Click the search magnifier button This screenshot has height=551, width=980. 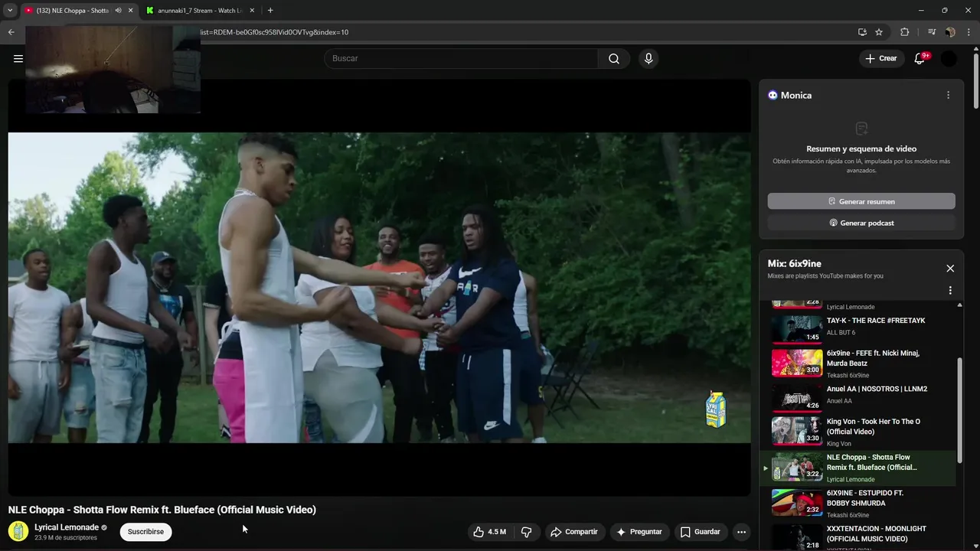614,59
